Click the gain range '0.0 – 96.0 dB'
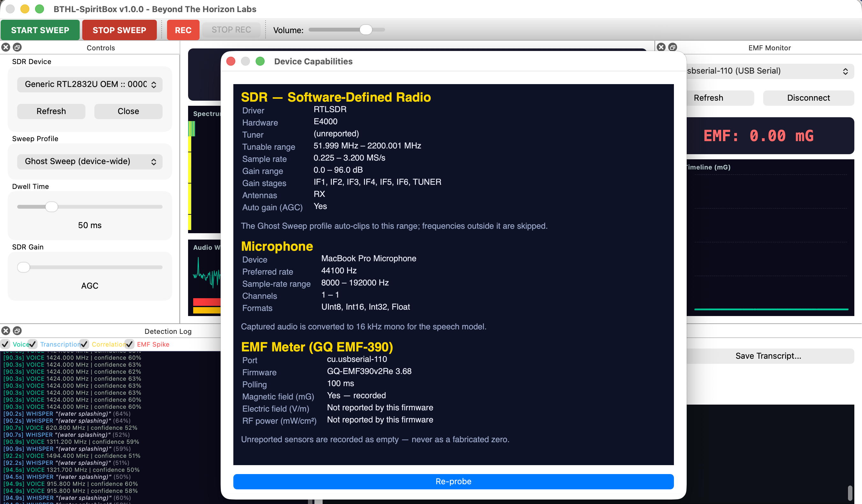The image size is (862, 504). [x=338, y=170]
